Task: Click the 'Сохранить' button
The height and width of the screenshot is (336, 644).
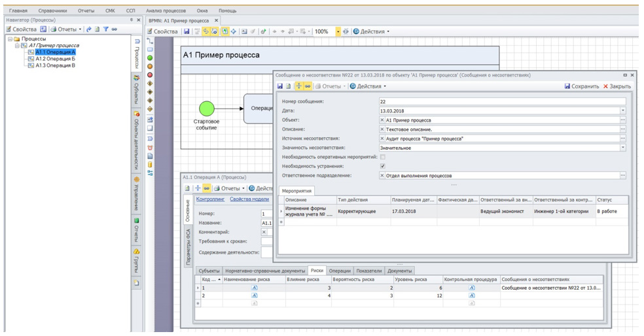Action: click(582, 86)
